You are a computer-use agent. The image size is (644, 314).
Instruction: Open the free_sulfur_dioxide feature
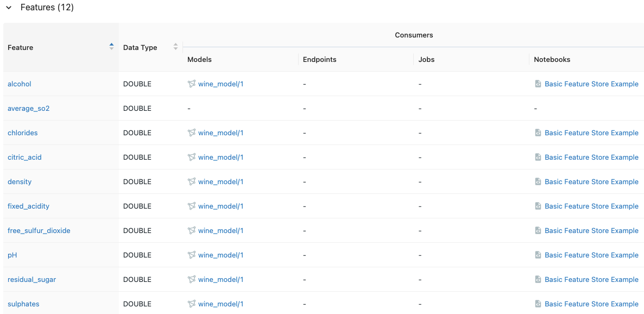tap(39, 231)
